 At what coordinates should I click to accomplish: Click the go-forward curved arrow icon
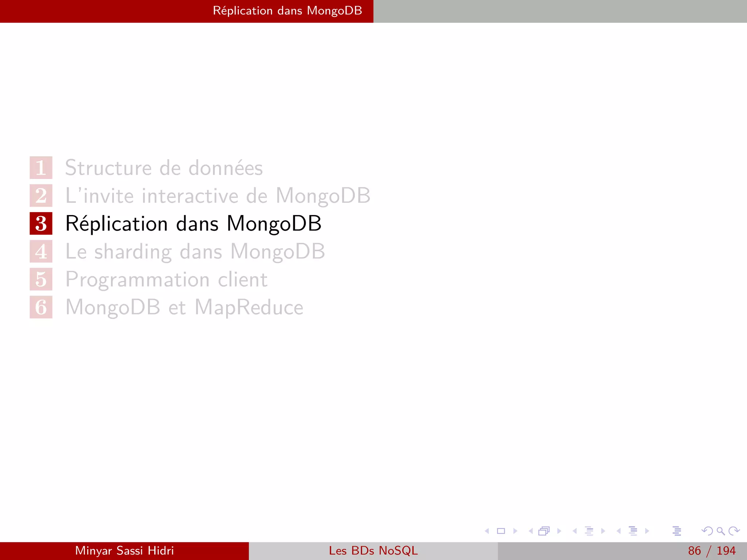point(734,531)
